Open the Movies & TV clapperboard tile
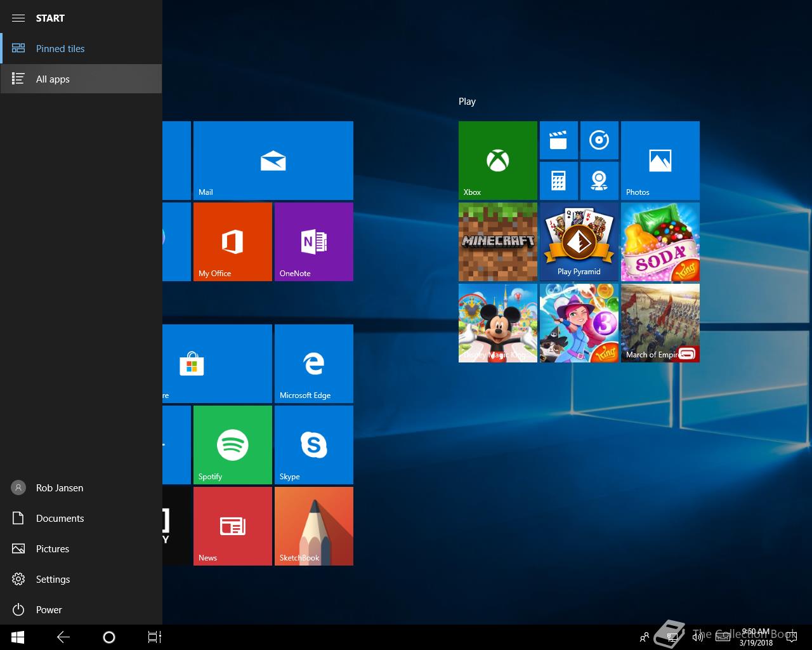The image size is (812, 650). pyautogui.click(x=559, y=140)
